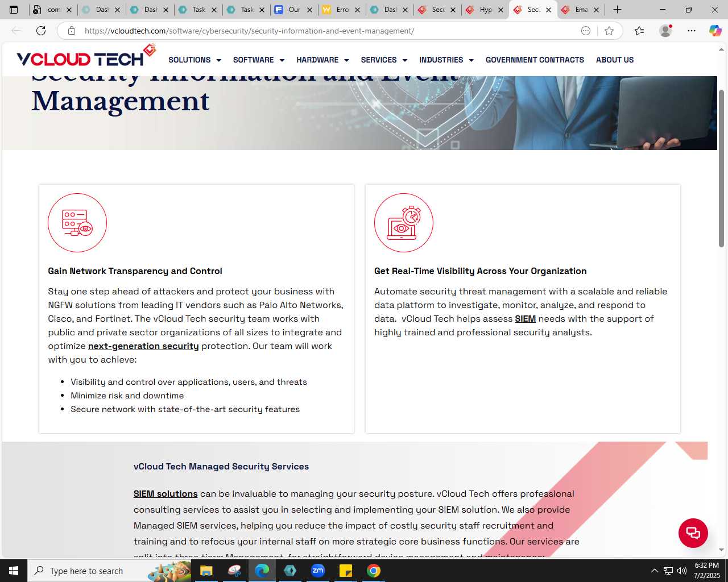Reload the page with the refresh icon

(x=41, y=31)
